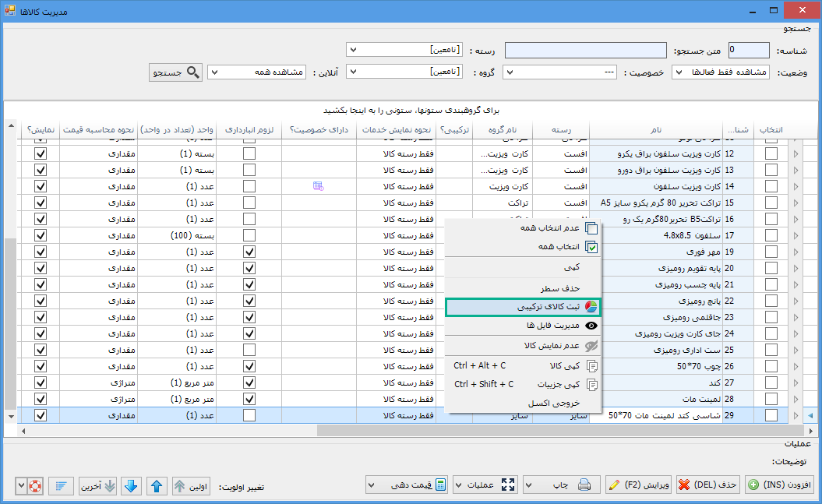The image size is (822, 504).
Task: Toggle inventory-required checkbox for row 13
Action: [x=249, y=171]
